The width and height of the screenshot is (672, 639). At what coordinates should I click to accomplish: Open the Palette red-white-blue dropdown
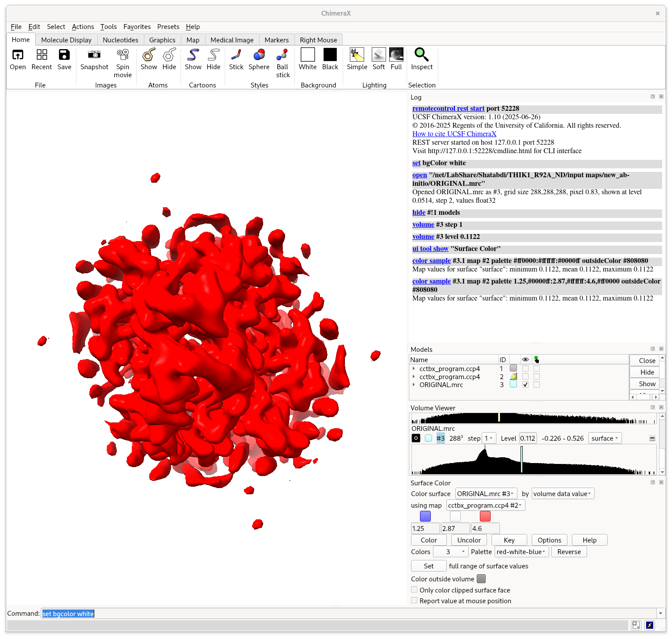(521, 552)
